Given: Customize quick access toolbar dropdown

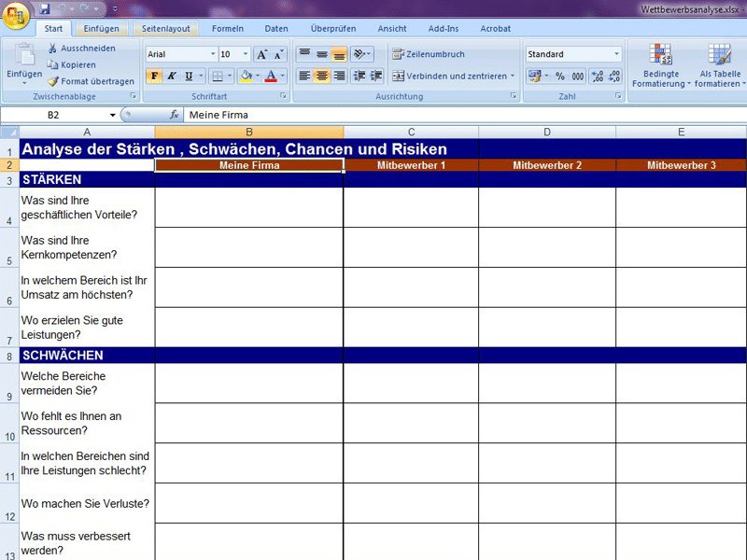Looking at the screenshot, I should tap(115, 9).
